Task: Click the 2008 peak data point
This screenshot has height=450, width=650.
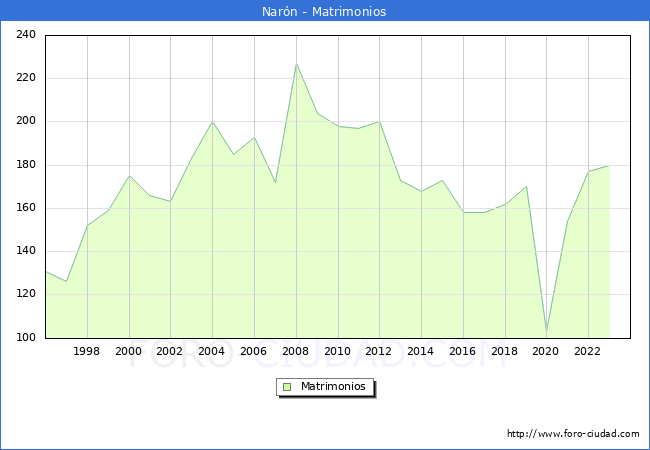Action: click(x=296, y=64)
